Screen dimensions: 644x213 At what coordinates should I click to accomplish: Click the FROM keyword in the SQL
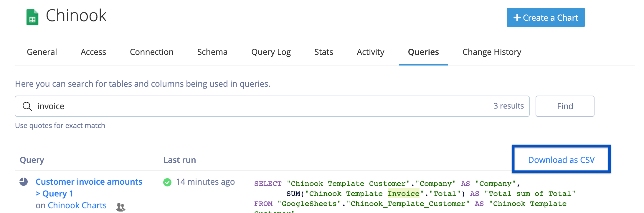263,204
